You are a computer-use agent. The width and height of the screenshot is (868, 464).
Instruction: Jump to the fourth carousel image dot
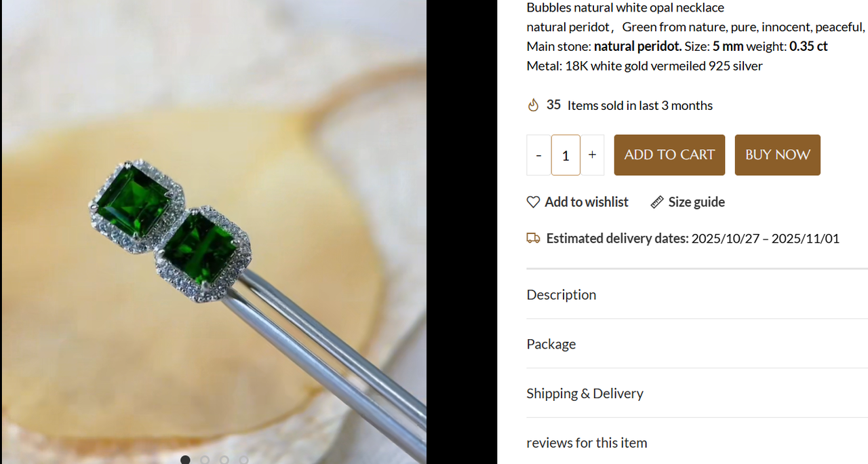point(243,460)
